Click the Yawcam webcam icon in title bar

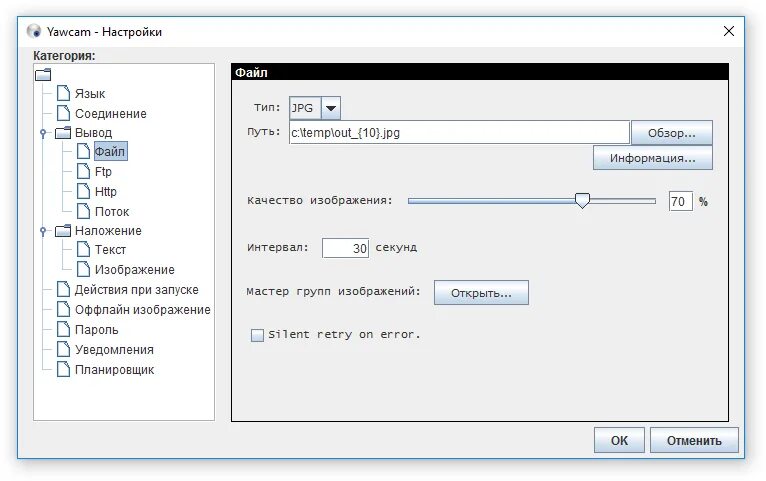pos(34,31)
